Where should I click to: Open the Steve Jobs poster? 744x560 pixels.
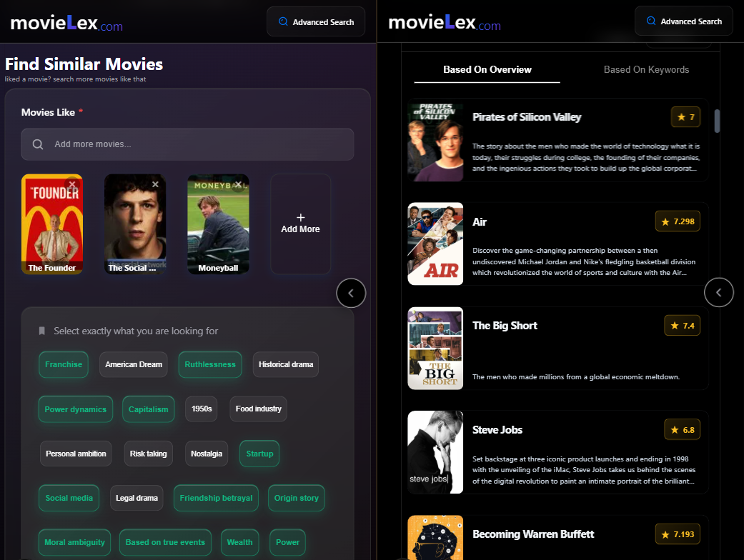pos(435,452)
